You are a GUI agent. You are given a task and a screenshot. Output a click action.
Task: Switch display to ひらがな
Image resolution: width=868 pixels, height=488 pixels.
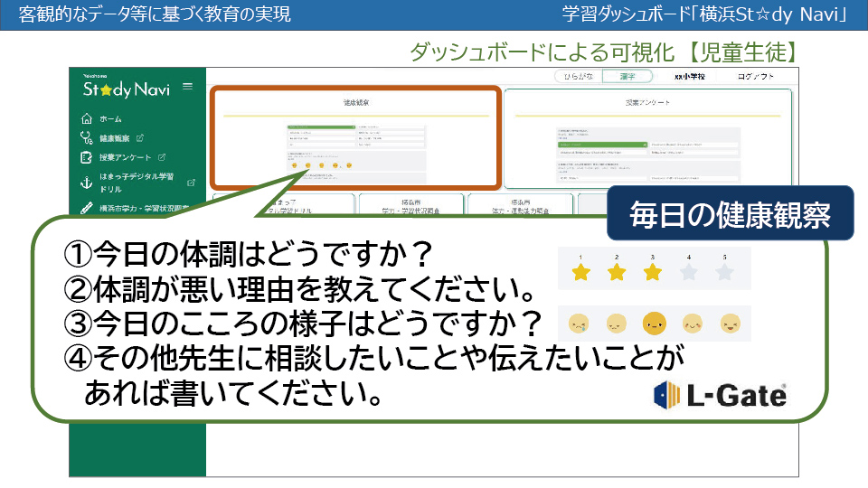(x=578, y=76)
